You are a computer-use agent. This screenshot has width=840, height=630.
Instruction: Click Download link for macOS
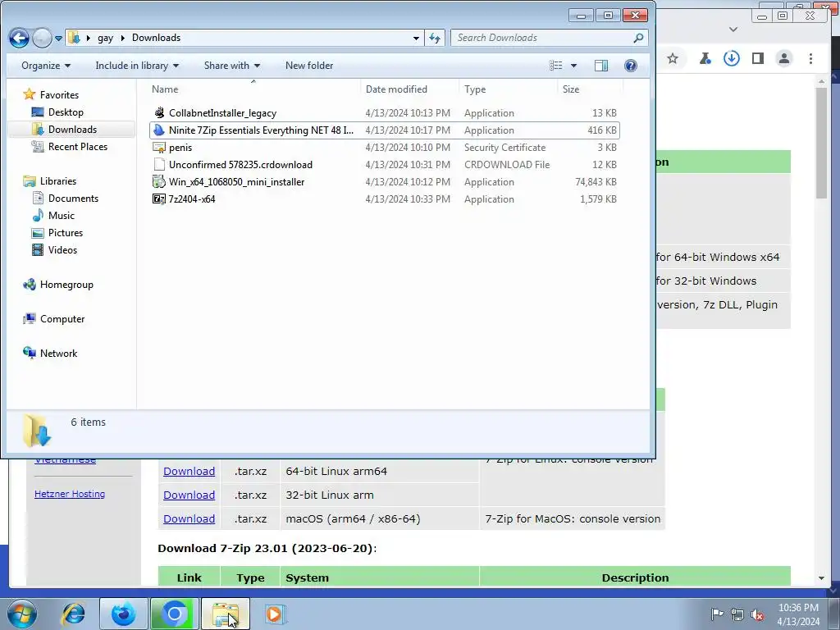coord(189,518)
